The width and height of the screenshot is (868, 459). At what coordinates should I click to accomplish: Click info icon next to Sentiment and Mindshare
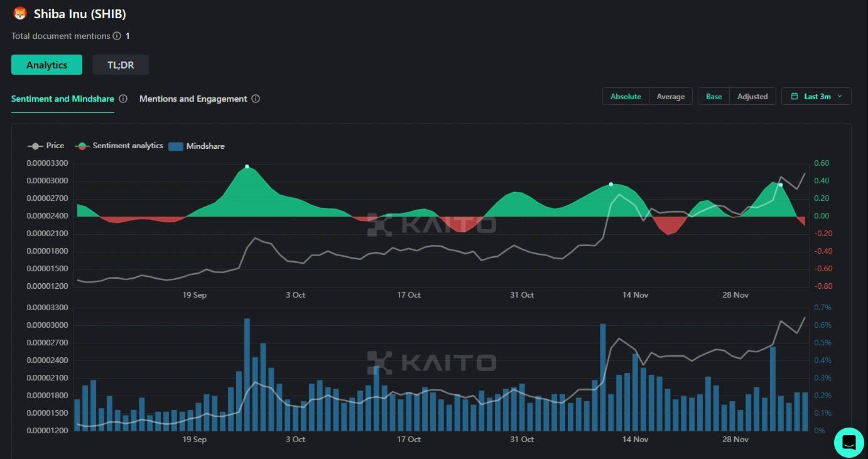123,99
